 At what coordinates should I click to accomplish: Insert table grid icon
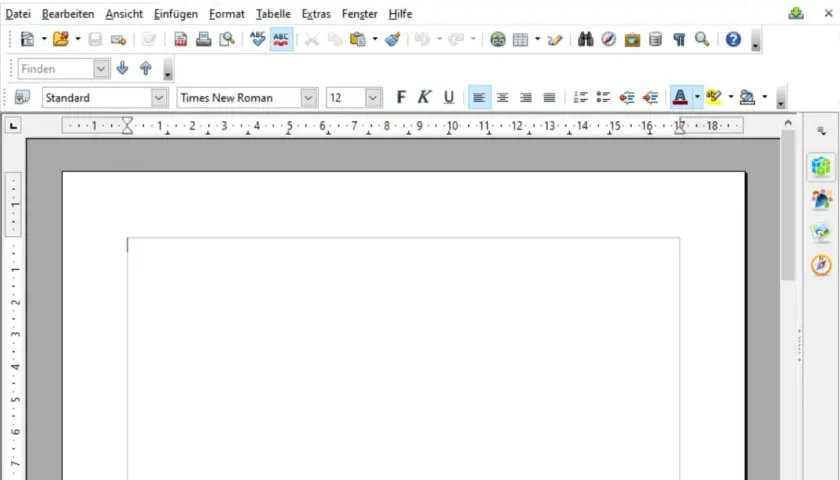pyautogui.click(x=520, y=39)
